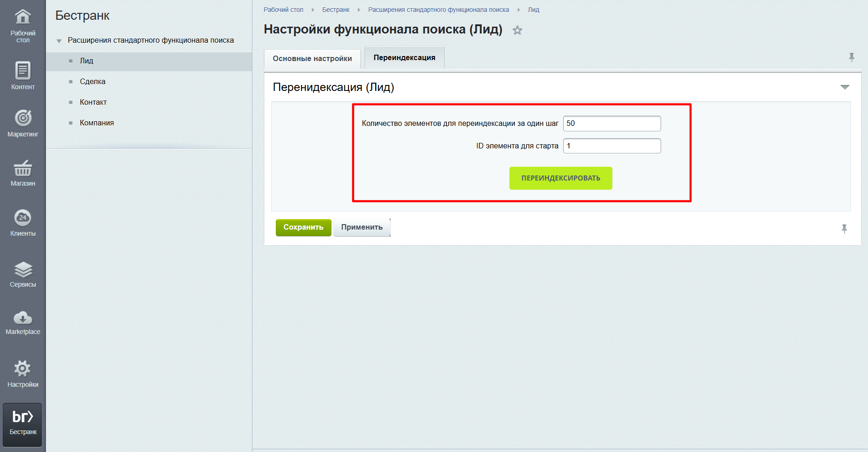Add page to favorites with star
Image resolution: width=868 pixels, height=452 pixels.
517,30
